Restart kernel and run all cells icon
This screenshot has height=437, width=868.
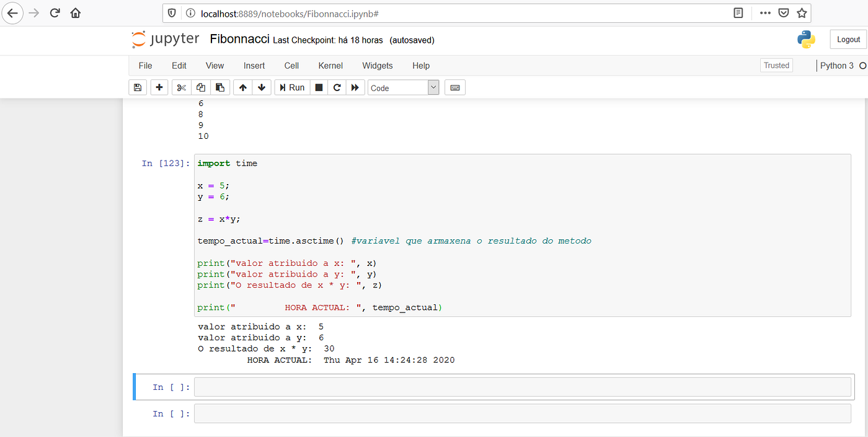(x=355, y=87)
